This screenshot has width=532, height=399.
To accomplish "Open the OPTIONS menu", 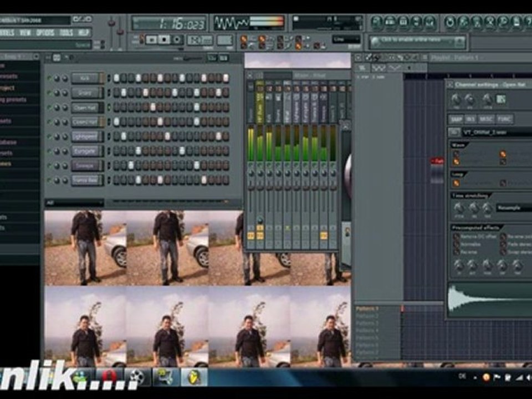I will (x=45, y=33).
